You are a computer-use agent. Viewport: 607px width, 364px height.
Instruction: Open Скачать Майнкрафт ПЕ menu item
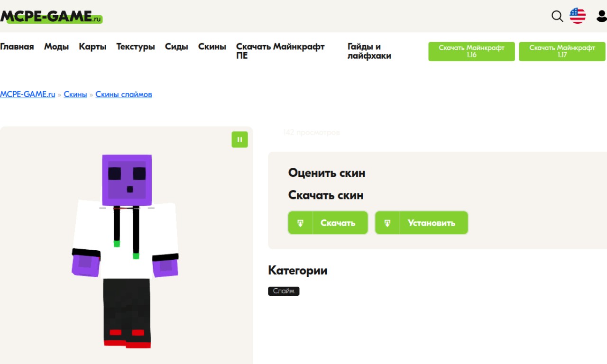coord(280,51)
